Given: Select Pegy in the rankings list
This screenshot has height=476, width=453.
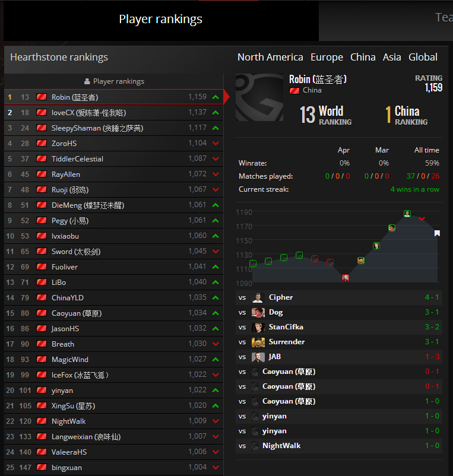Looking at the screenshot, I should 114,221.
